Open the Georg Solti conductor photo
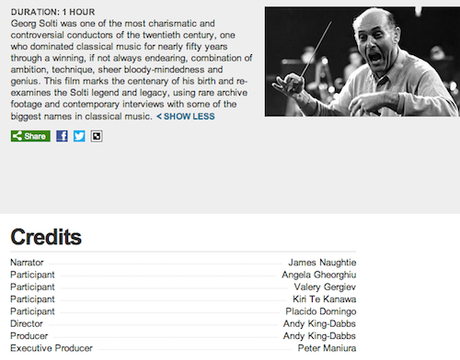The width and height of the screenshot is (460, 360). [x=362, y=61]
